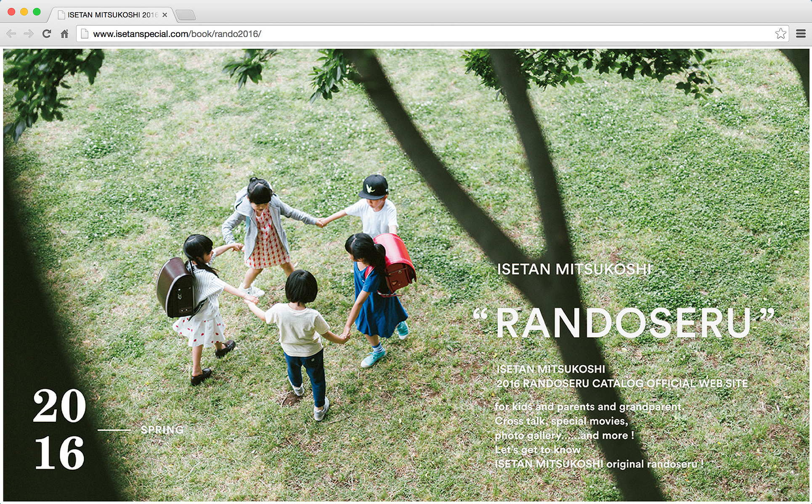This screenshot has height=504, width=812.
Task: Reload the current page
Action: pos(47,34)
